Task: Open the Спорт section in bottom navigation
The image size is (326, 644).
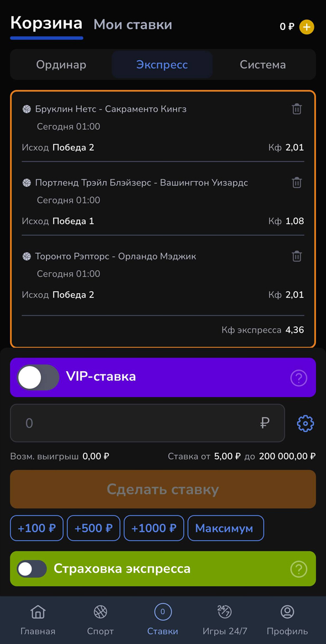Action: [x=100, y=620]
